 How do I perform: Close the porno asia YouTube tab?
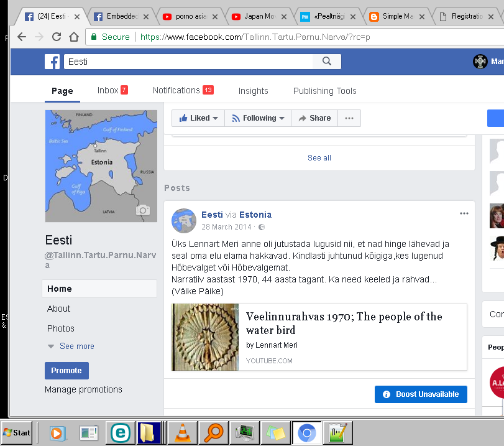215,17
